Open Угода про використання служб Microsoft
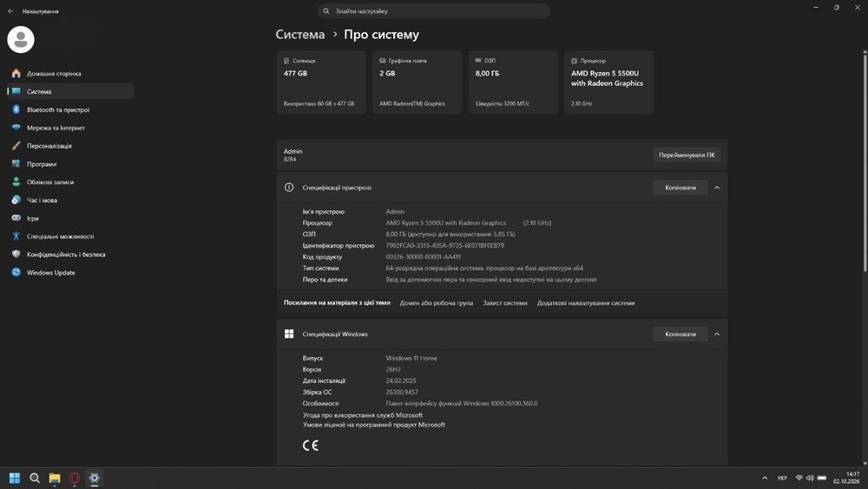868x489 pixels. click(363, 415)
